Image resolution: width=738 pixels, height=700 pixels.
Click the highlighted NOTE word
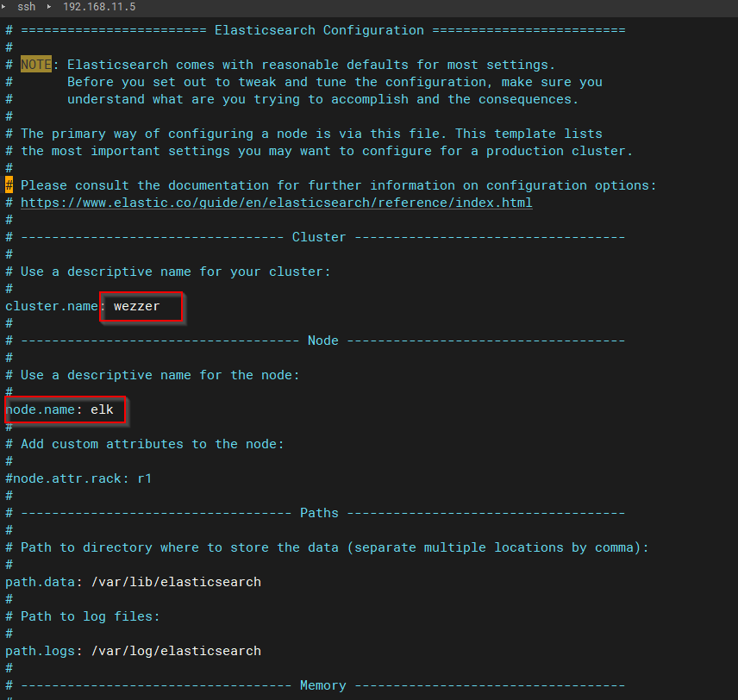(x=35, y=65)
